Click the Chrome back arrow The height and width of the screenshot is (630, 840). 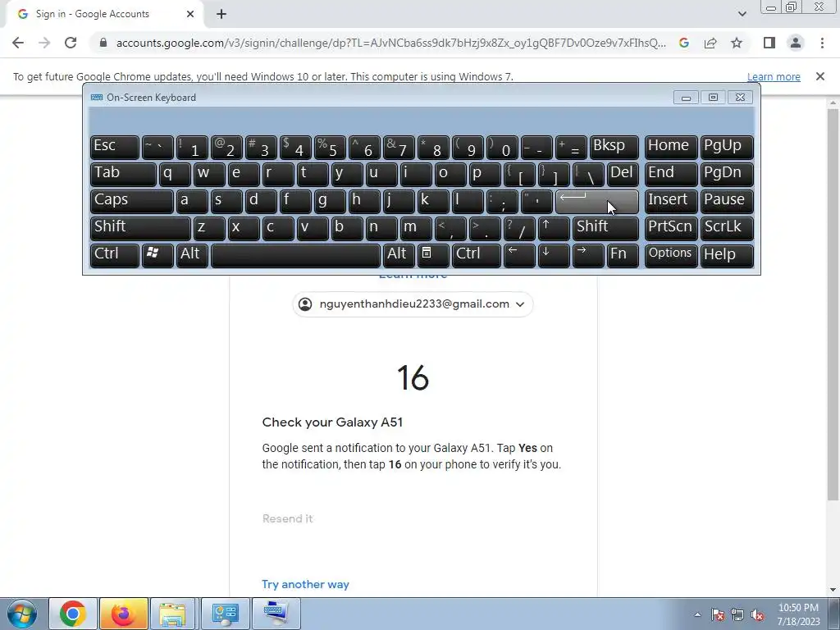coord(18,43)
